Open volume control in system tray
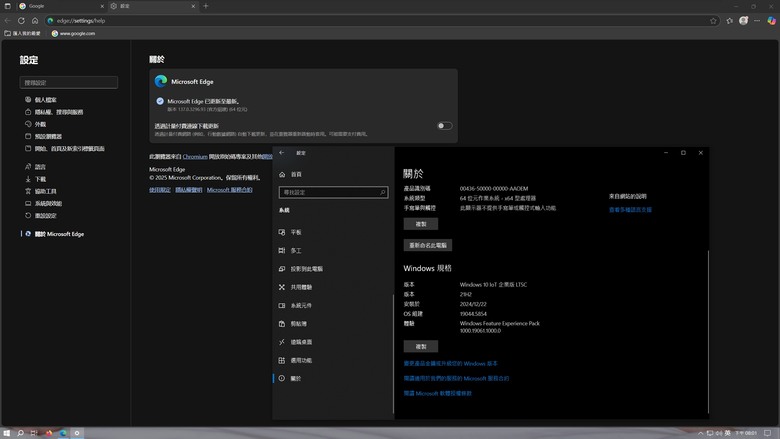This screenshot has height=439, width=780. point(719,433)
